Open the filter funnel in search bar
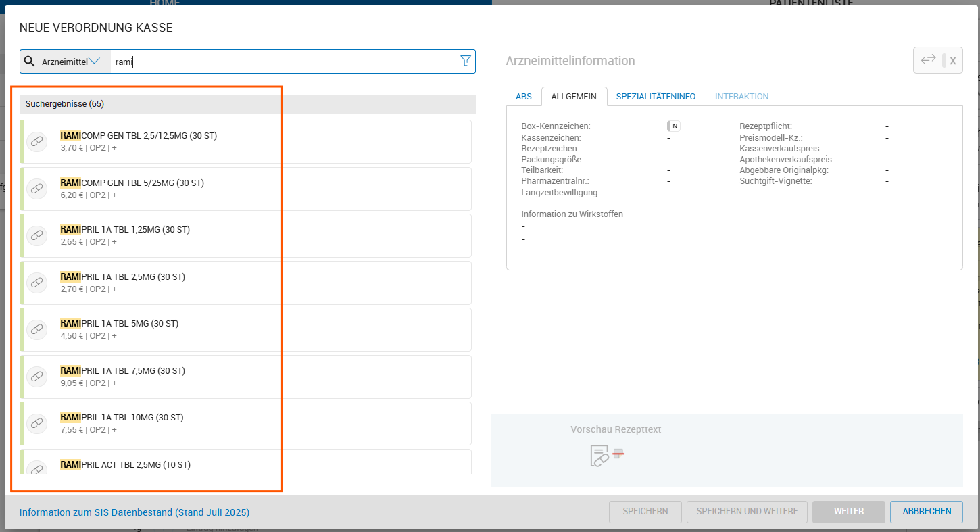980x532 pixels. click(465, 61)
